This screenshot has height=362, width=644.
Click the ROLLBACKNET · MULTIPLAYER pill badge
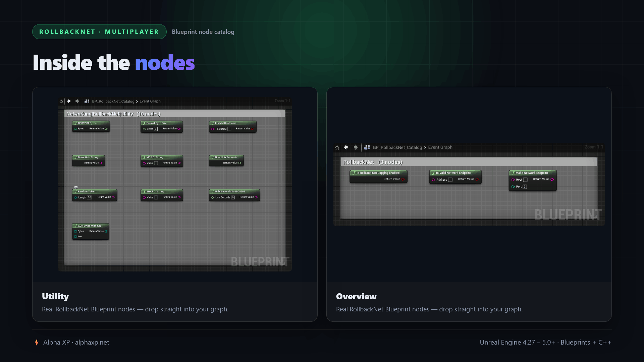point(99,32)
